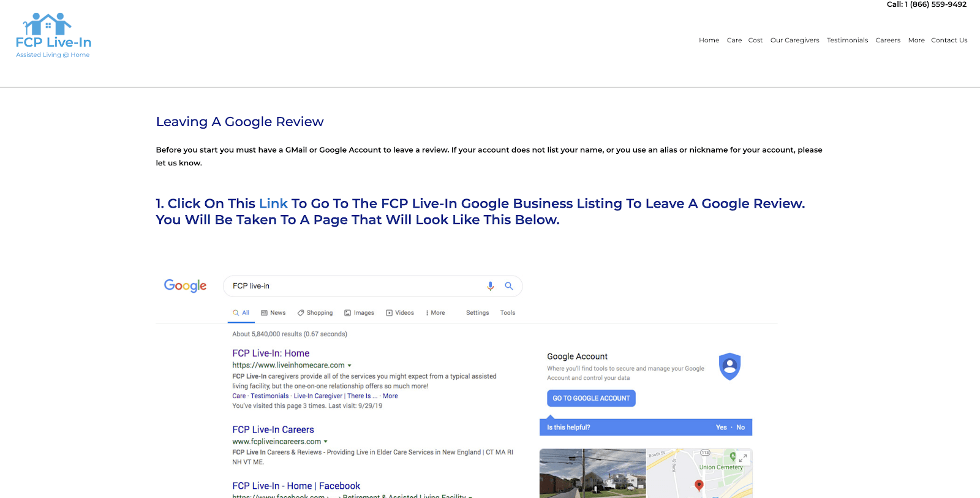Click the street view photo thumbnail
Screen dimensions: 980x498
tap(592, 473)
